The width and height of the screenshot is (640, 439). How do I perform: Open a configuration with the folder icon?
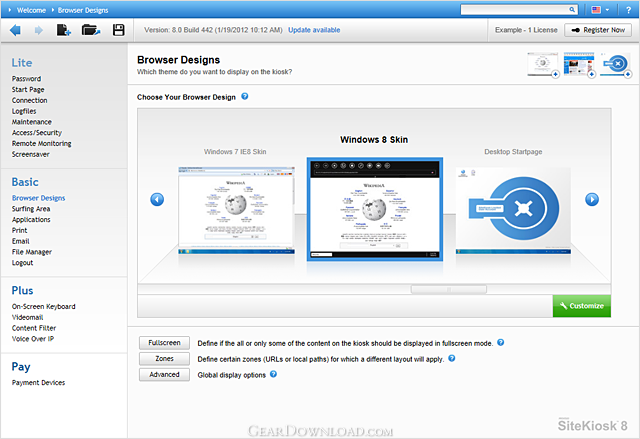91,30
